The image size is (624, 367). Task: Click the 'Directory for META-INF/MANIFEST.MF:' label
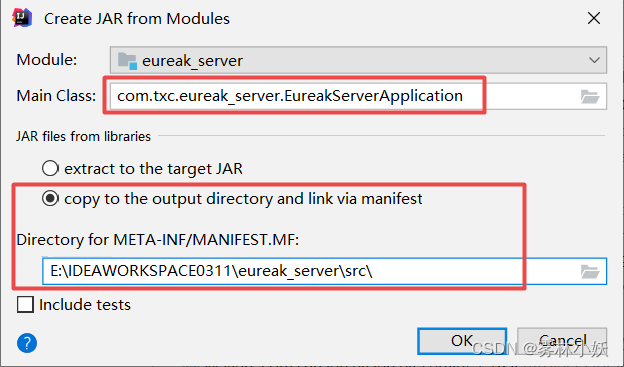click(x=158, y=240)
